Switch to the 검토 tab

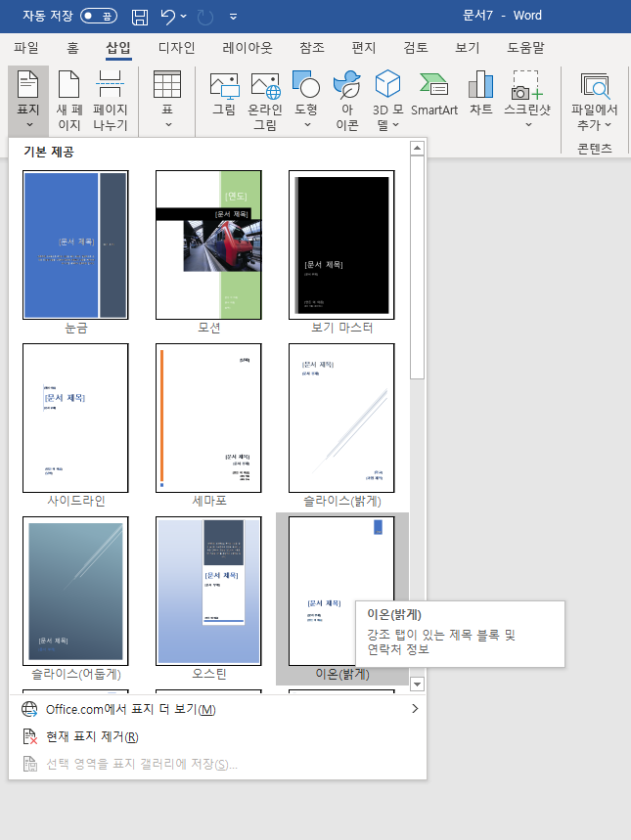click(x=416, y=48)
